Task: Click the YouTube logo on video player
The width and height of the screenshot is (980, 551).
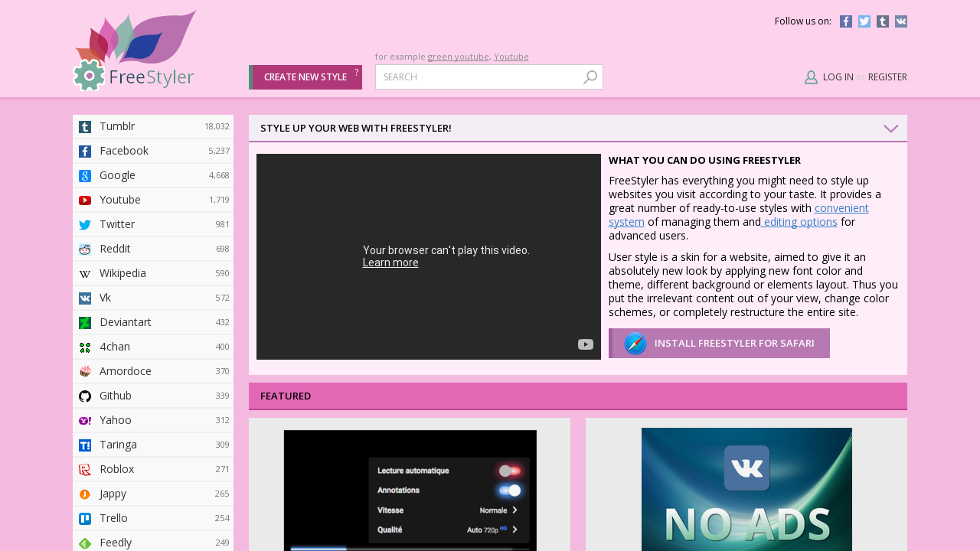Action: point(586,344)
